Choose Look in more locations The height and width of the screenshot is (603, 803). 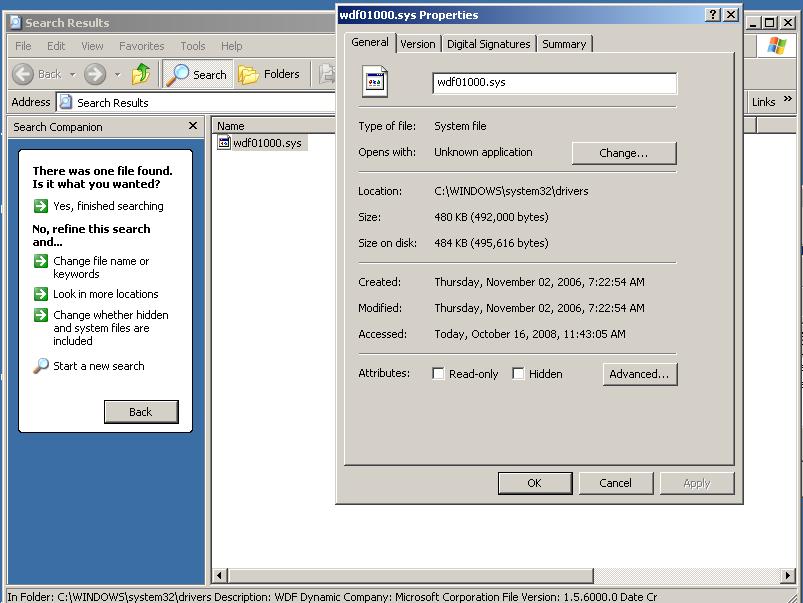[105, 294]
